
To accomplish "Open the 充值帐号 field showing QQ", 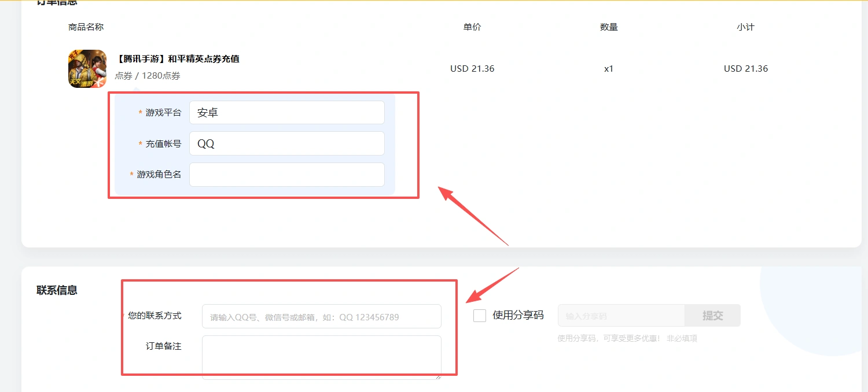I will pyautogui.click(x=286, y=144).
